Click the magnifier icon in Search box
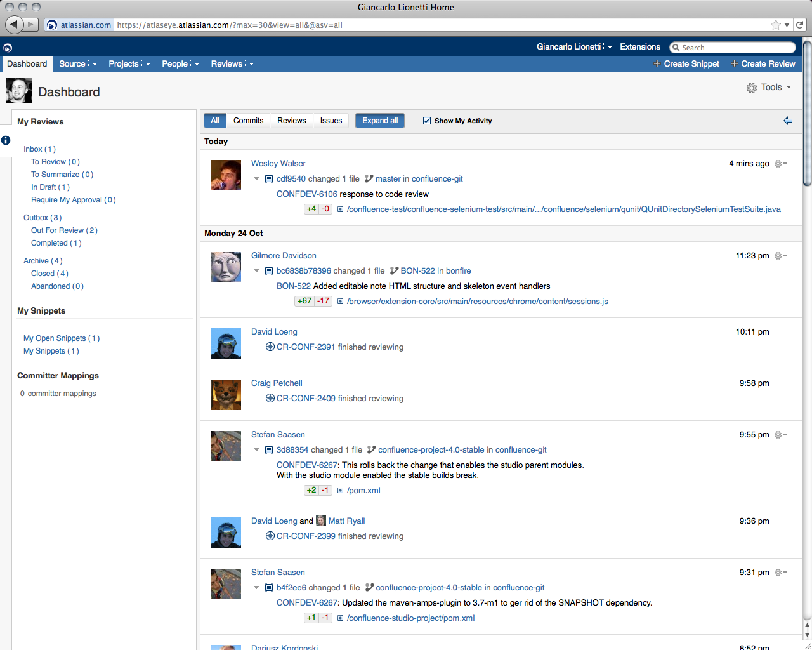The height and width of the screenshot is (650, 812). click(676, 48)
